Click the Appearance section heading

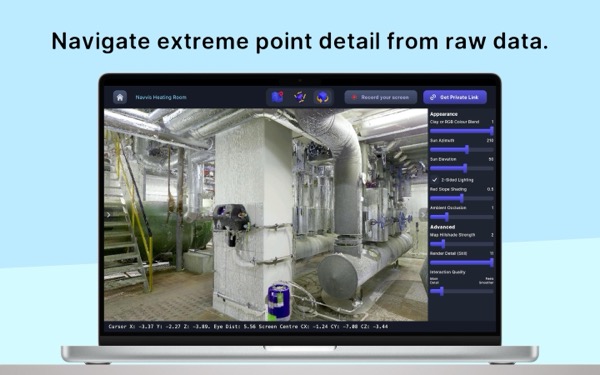(x=443, y=114)
